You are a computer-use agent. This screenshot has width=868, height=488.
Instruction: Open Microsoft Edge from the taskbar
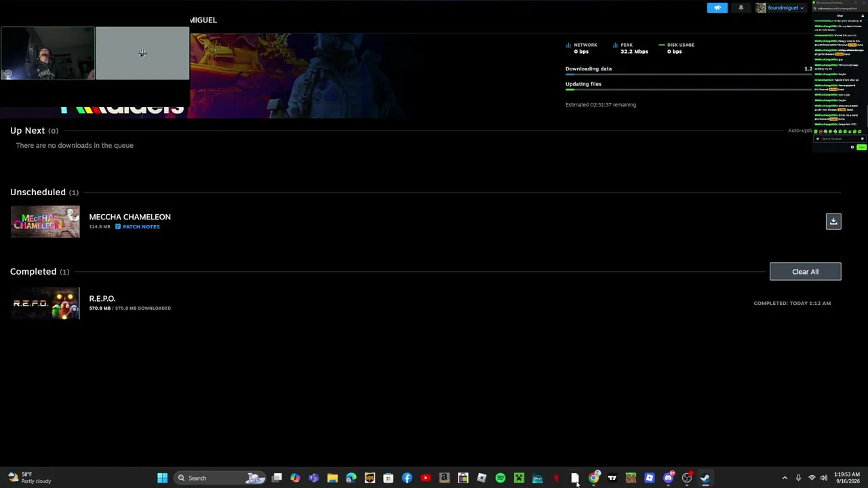click(x=351, y=479)
